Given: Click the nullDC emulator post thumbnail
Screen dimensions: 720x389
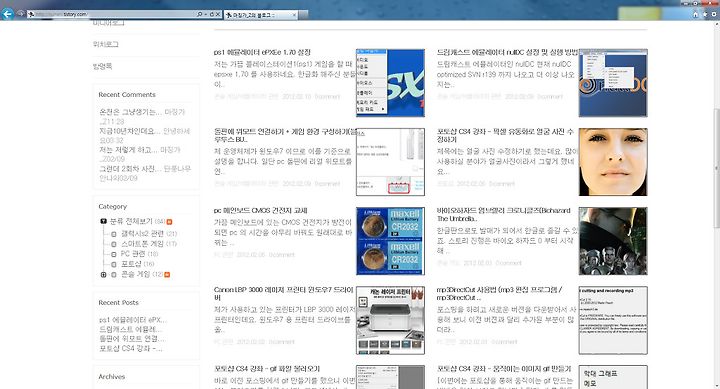Looking at the screenshot, I should (613, 83).
